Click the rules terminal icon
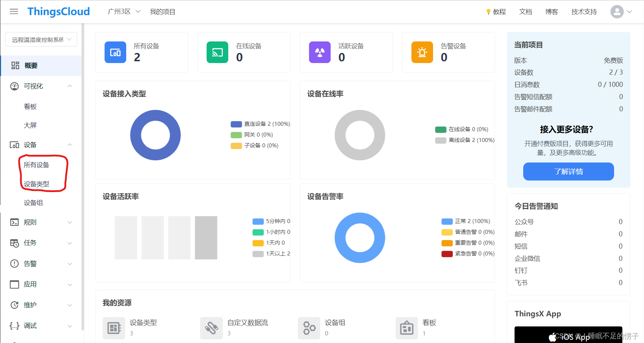The width and height of the screenshot is (644, 343). pos(14,222)
